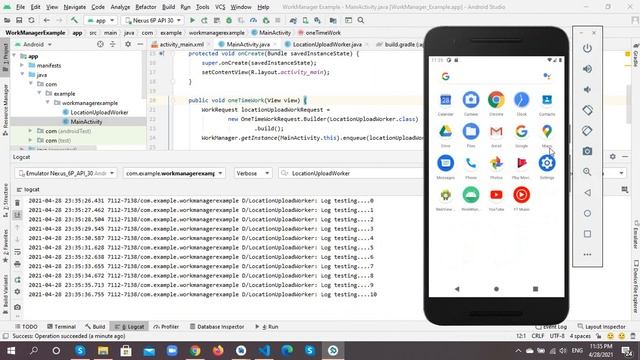Open the Refactor menu
Image resolution: width=640 pixels, height=360 pixels.
146,7
